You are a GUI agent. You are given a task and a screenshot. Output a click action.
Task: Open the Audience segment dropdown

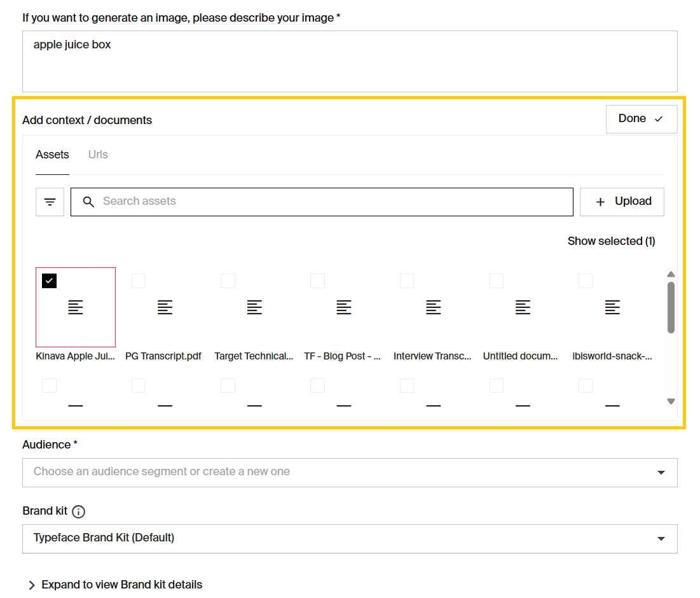350,473
